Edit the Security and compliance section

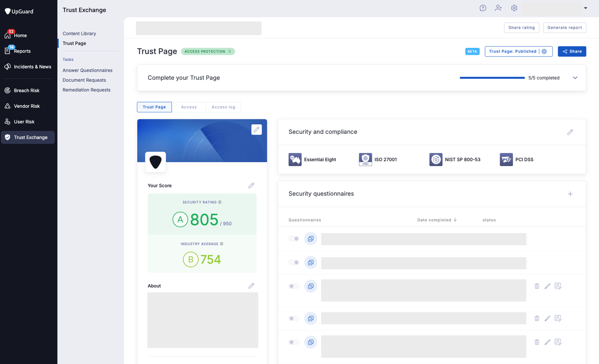coord(570,132)
